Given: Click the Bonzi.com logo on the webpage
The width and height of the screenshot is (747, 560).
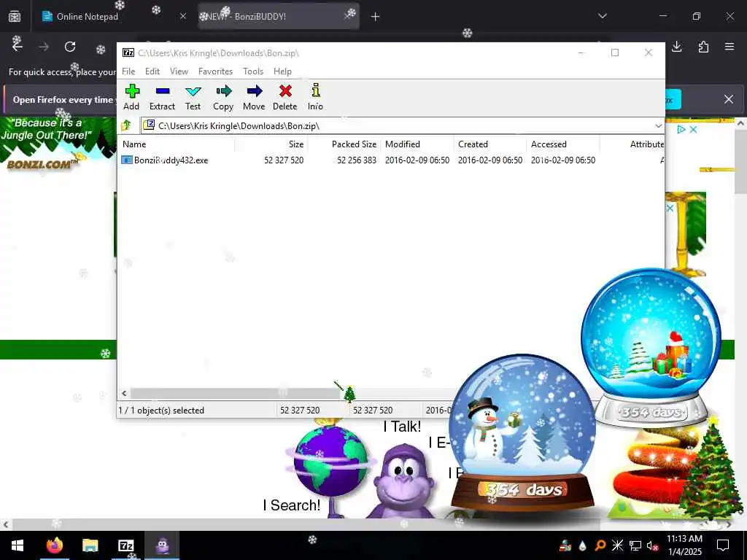Looking at the screenshot, I should tap(43, 164).
